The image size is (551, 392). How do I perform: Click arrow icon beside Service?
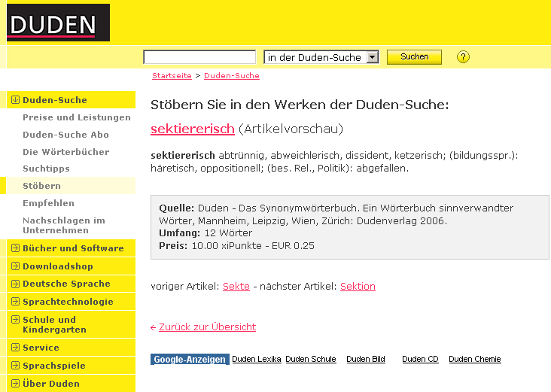pos(15,348)
